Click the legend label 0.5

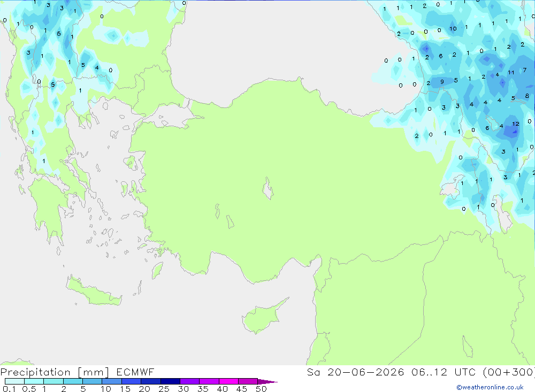tap(29, 389)
